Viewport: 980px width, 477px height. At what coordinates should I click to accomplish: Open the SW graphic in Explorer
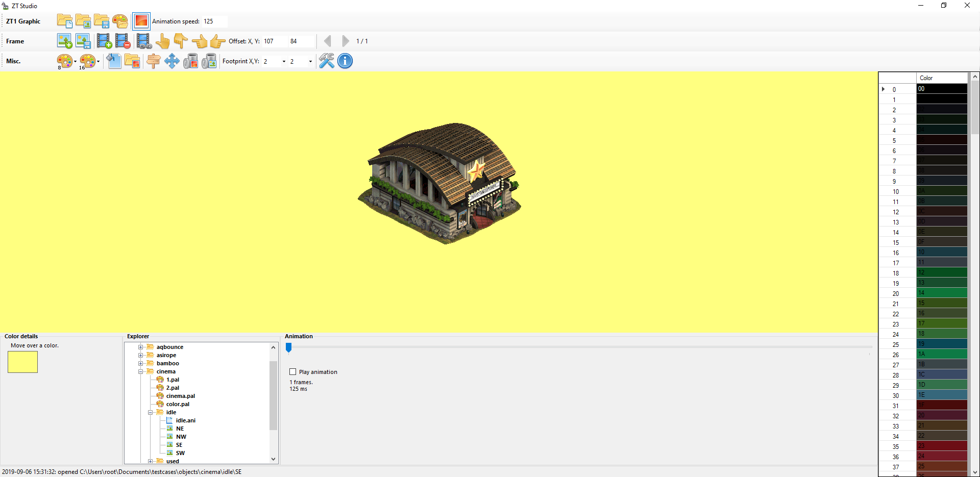click(x=180, y=453)
